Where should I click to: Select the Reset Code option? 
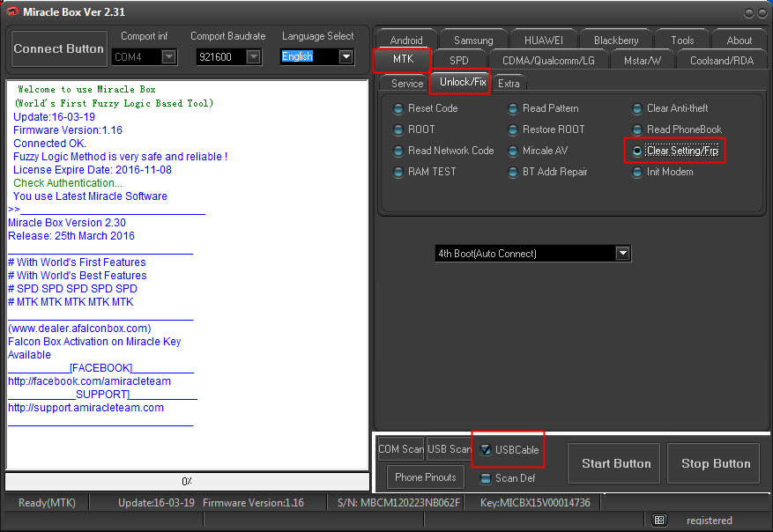(x=426, y=108)
